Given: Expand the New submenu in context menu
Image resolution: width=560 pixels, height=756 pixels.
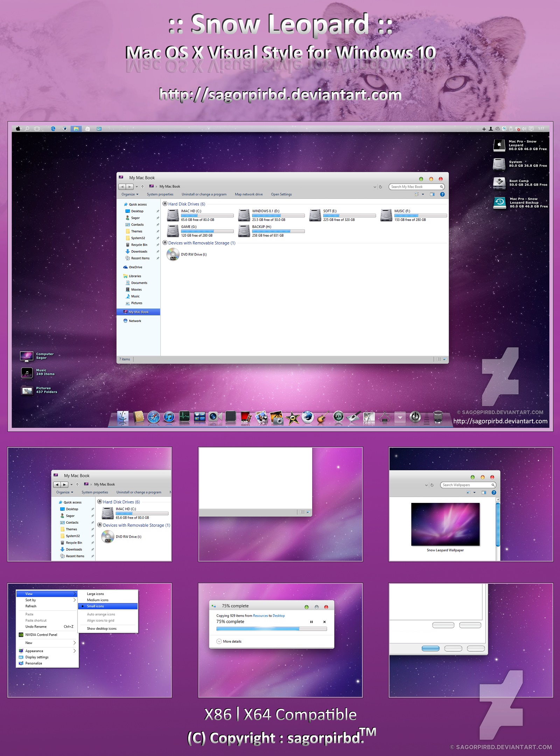Looking at the screenshot, I should (47, 643).
